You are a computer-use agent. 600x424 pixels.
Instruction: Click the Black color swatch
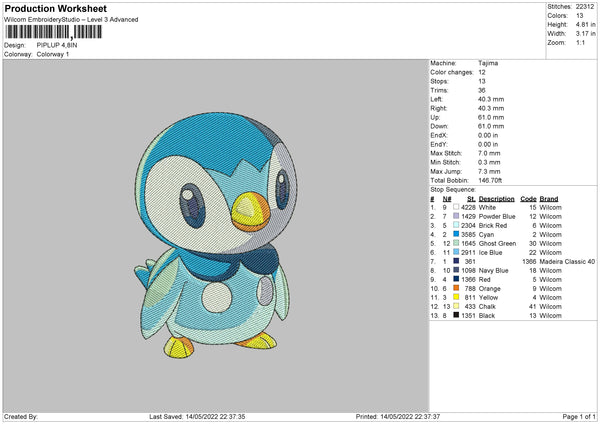456,315
